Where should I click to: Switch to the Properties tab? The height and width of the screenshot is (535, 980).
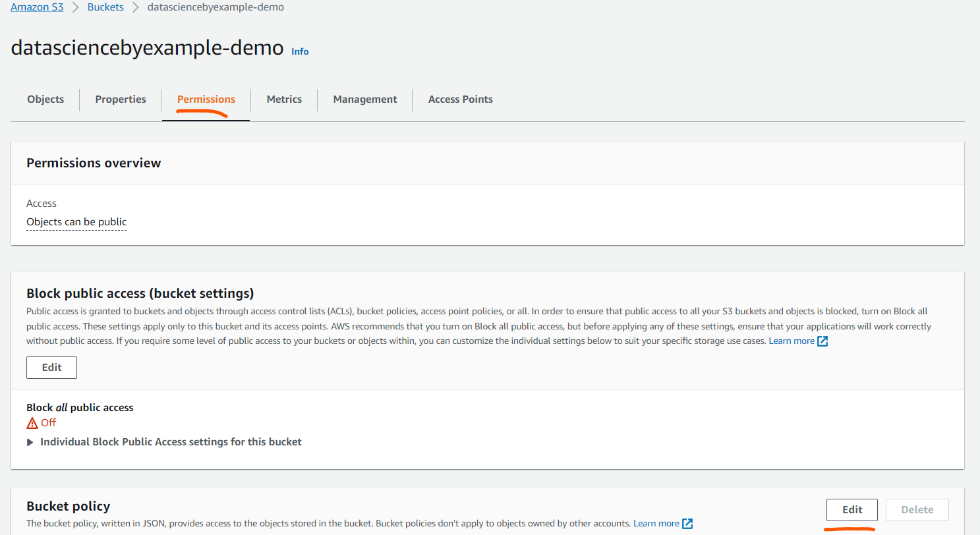(x=121, y=99)
